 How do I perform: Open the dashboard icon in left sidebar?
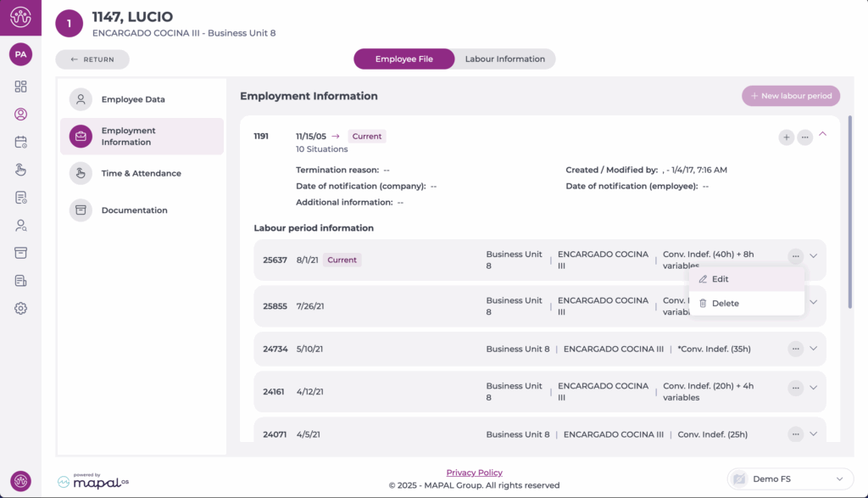[20, 87]
